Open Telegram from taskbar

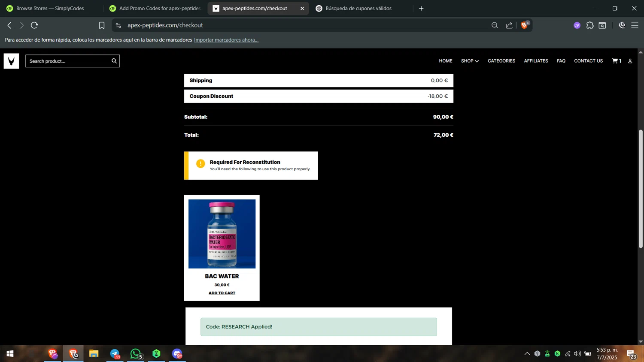(x=115, y=354)
